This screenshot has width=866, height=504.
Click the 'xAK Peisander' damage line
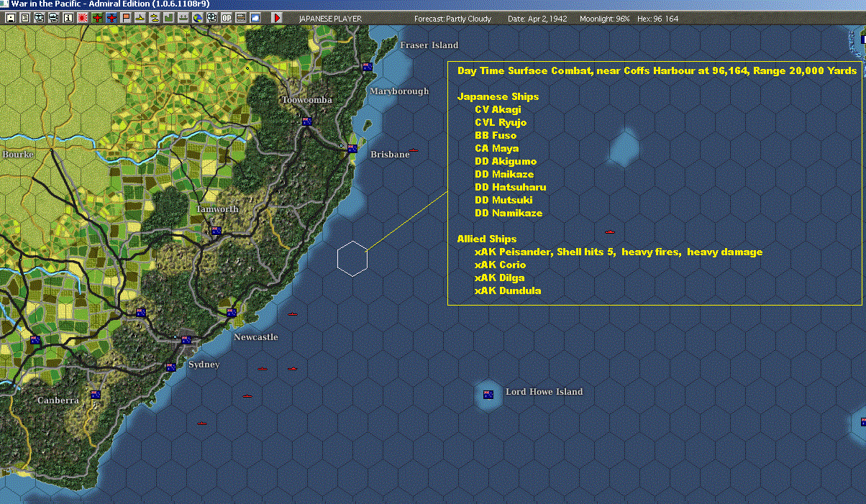point(619,252)
